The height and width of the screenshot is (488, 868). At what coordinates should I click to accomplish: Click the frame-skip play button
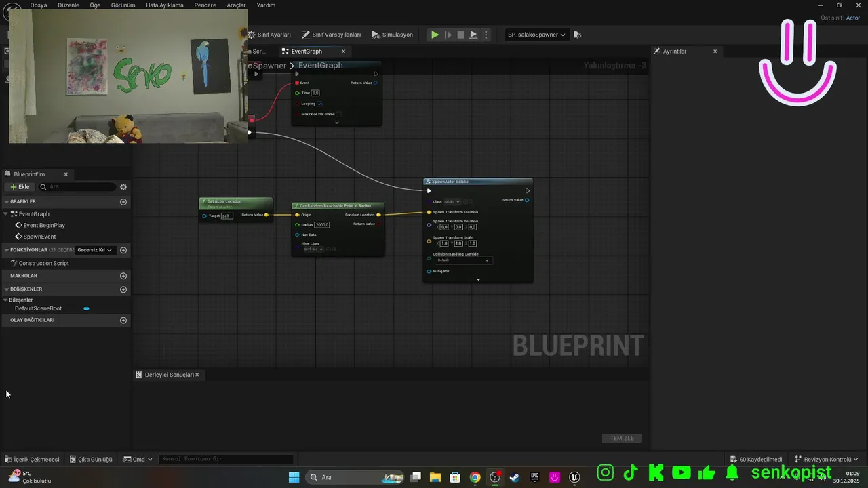448,35
